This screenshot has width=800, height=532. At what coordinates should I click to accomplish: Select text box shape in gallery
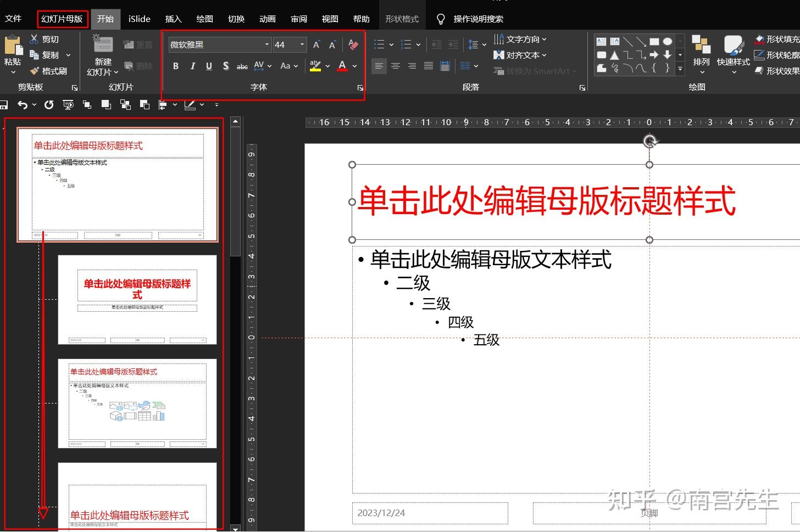pos(602,41)
